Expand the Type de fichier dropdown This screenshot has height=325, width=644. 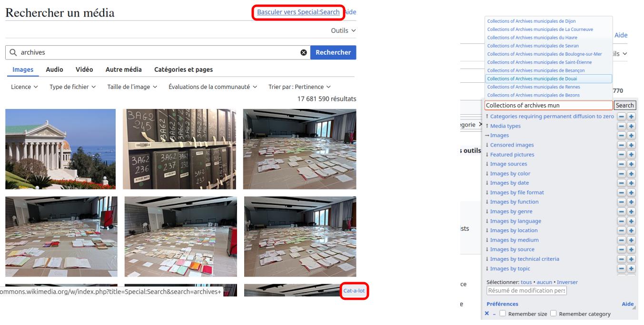point(72,87)
